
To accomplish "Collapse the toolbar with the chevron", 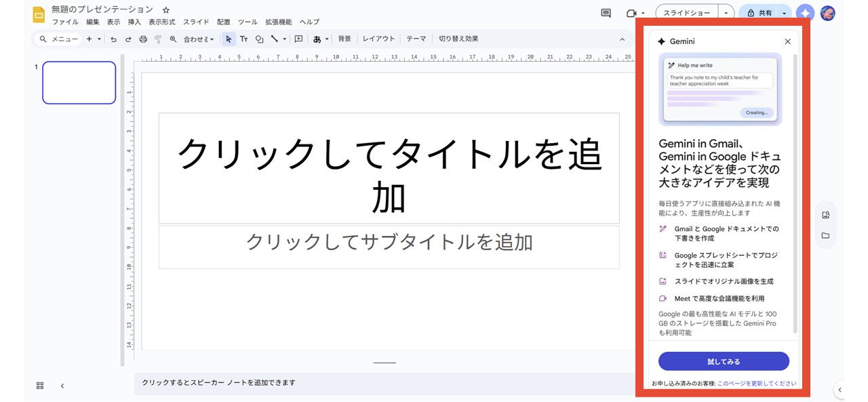I will [623, 39].
